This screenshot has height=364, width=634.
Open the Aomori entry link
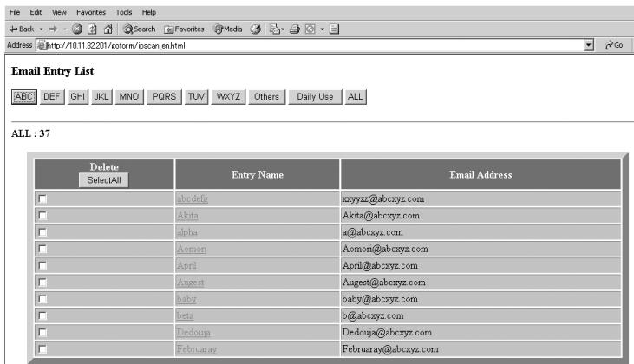click(x=192, y=249)
